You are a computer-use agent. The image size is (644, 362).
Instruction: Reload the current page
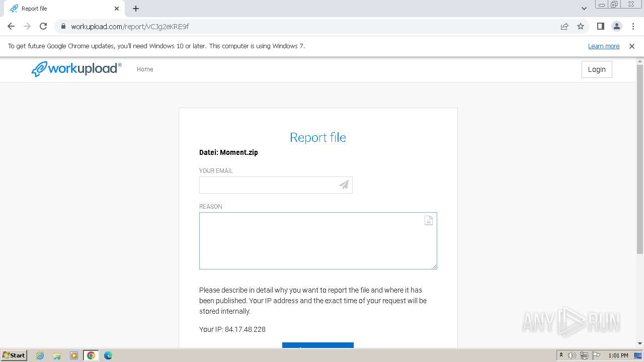coord(43,26)
